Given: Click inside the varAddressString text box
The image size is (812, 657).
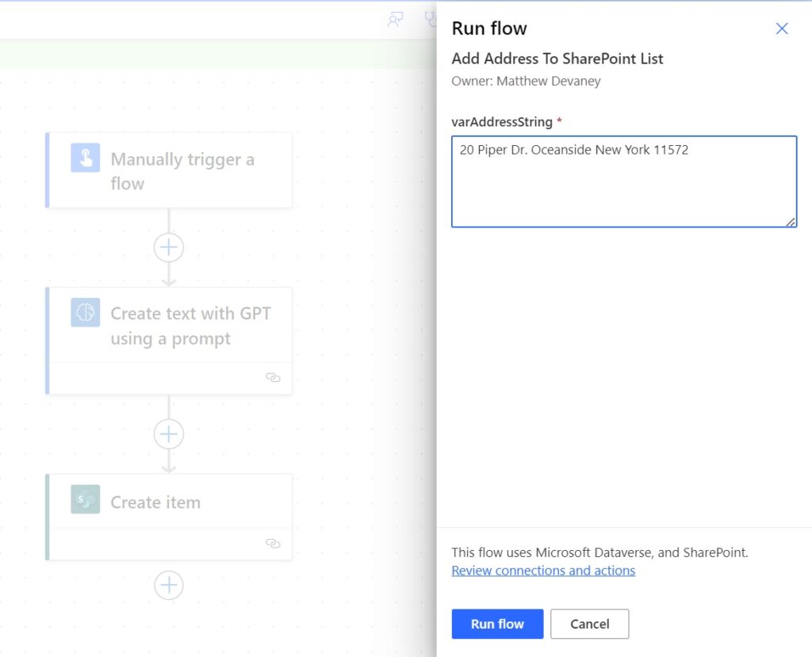Looking at the screenshot, I should pyautogui.click(x=623, y=181).
